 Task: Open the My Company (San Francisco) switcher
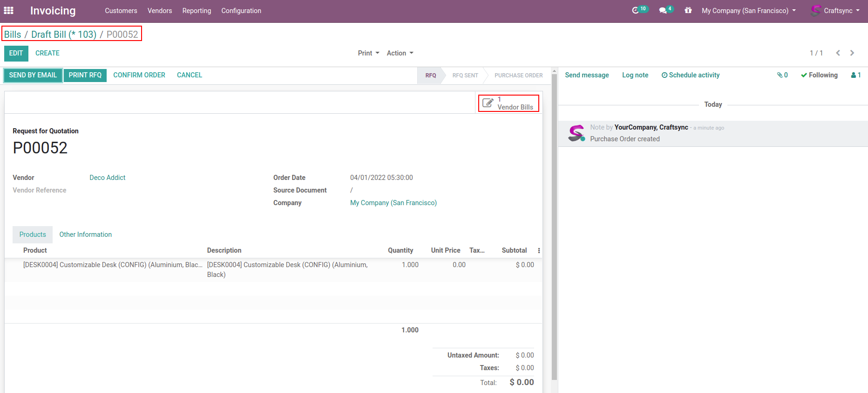[748, 11]
